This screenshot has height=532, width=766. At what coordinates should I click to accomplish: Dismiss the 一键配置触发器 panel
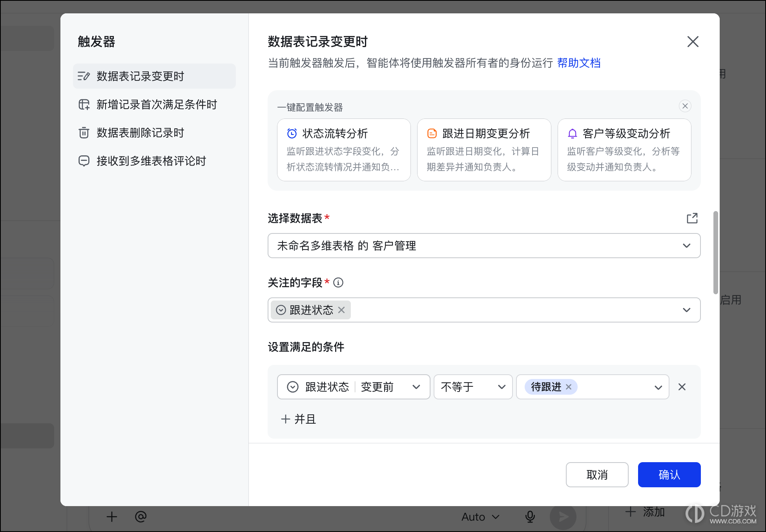point(685,106)
